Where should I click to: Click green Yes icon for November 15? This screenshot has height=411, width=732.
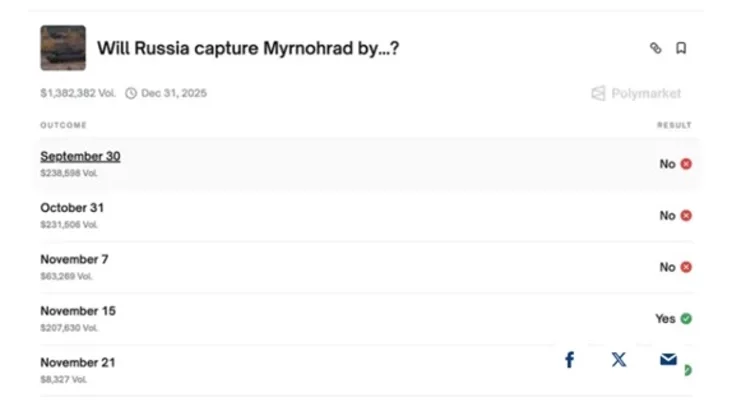686,319
